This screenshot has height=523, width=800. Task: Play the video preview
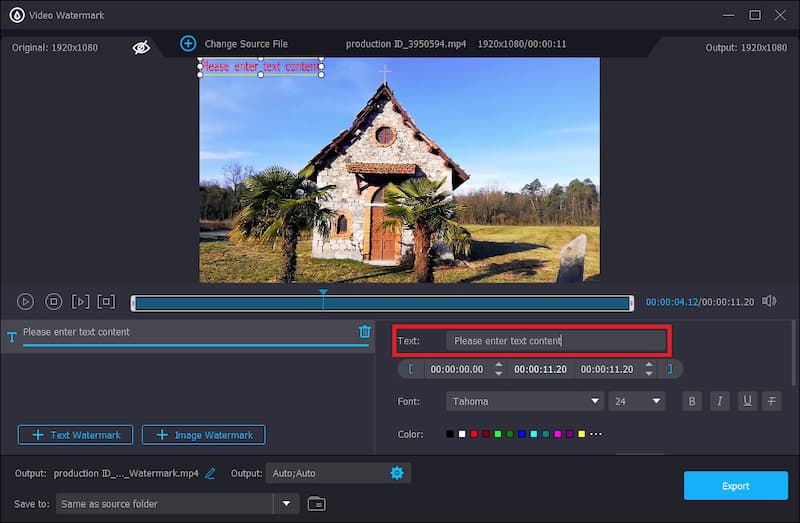26,302
